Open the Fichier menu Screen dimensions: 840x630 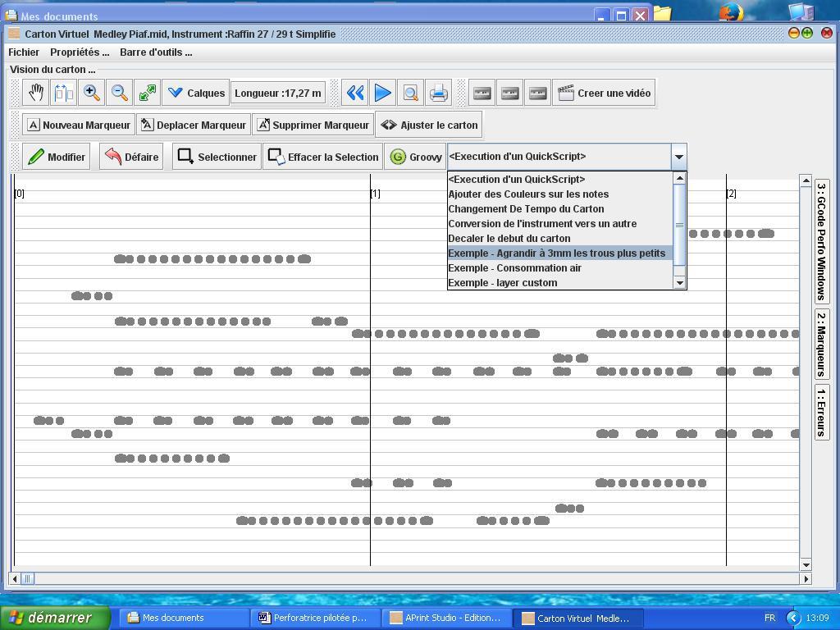click(x=24, y=52)
